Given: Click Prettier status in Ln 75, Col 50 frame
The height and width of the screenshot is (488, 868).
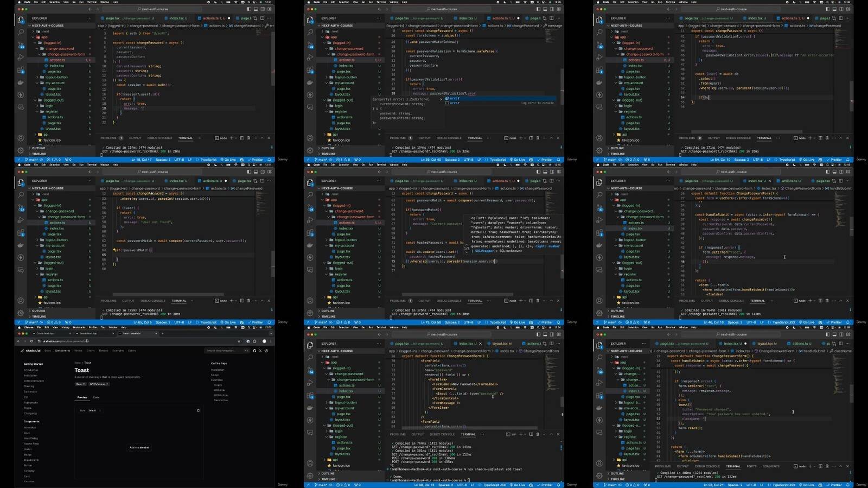Looking at the screenshot, I should point(545,322).
